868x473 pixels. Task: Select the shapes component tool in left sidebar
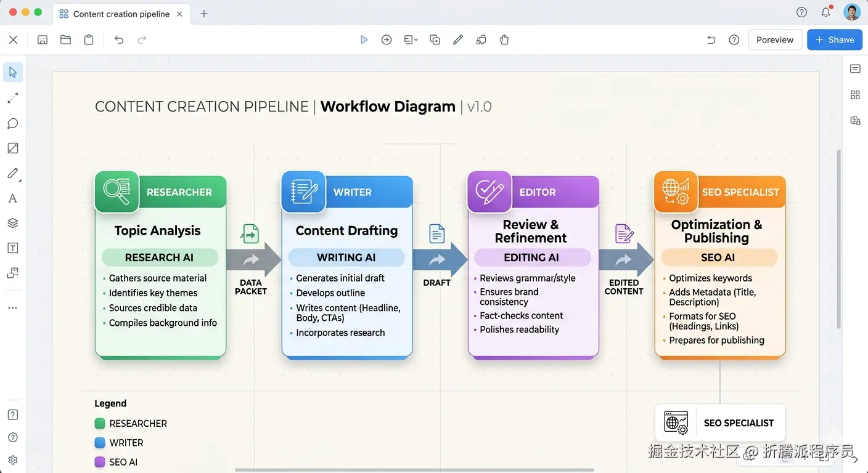(13, 273)
